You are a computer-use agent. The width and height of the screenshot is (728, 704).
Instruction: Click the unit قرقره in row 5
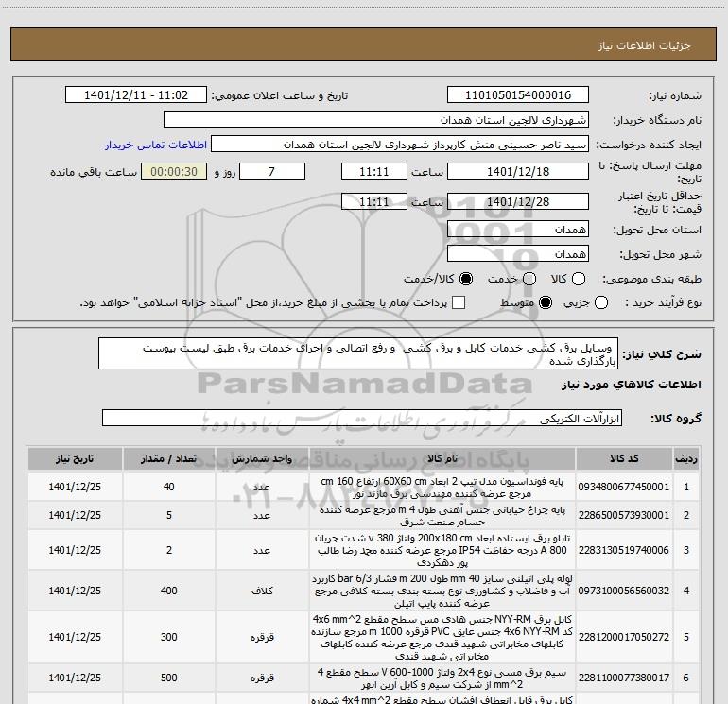tap(262, 637)
